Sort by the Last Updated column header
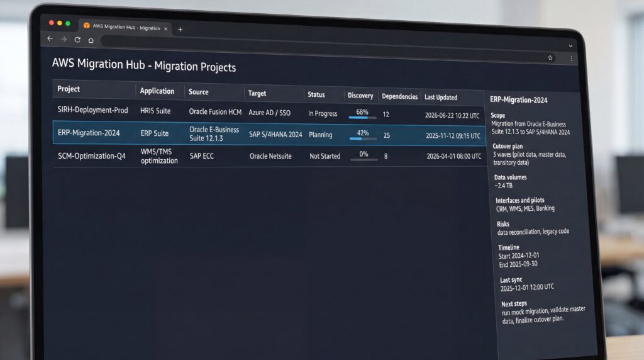 tap(441, 98)
